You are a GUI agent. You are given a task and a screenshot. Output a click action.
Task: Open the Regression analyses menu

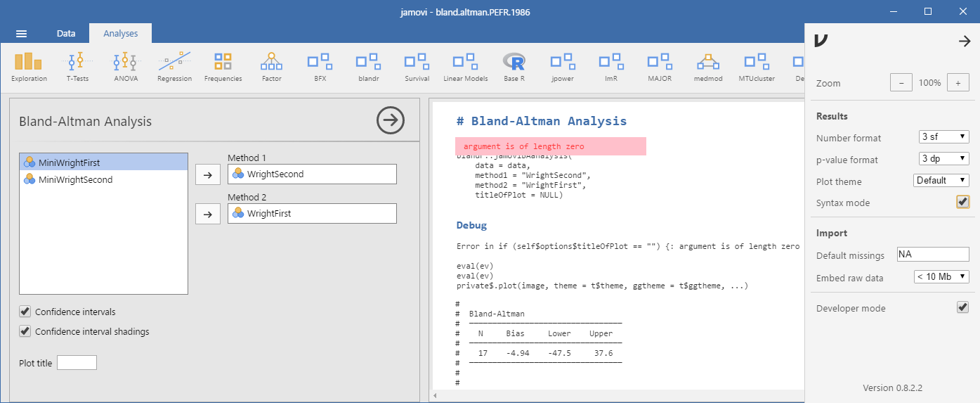174,68
